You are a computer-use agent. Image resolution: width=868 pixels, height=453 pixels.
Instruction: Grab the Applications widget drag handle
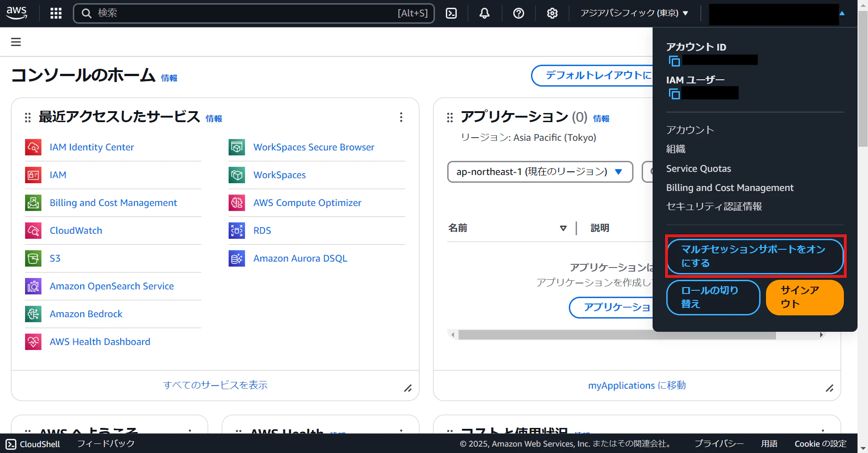pyautogui.click(x=450, y=118)
